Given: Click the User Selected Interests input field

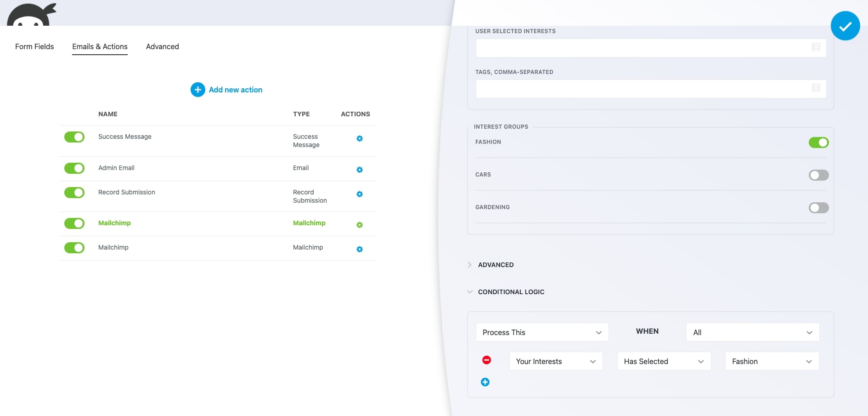Looking at the screenshot, I should (x=651, y=48).
